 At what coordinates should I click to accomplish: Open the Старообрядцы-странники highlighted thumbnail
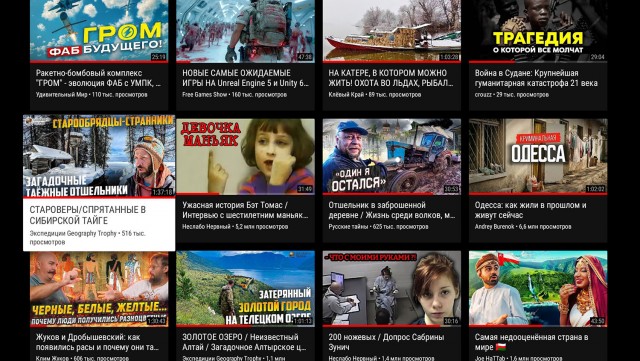tap(99, 156)
